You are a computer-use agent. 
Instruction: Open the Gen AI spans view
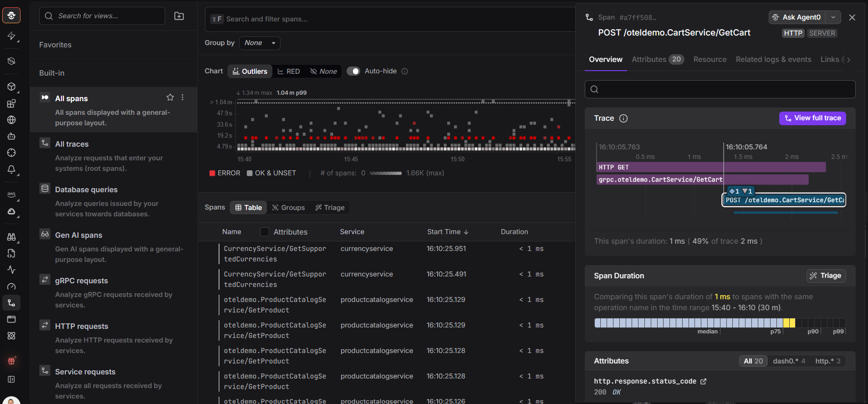coord(113,246)
